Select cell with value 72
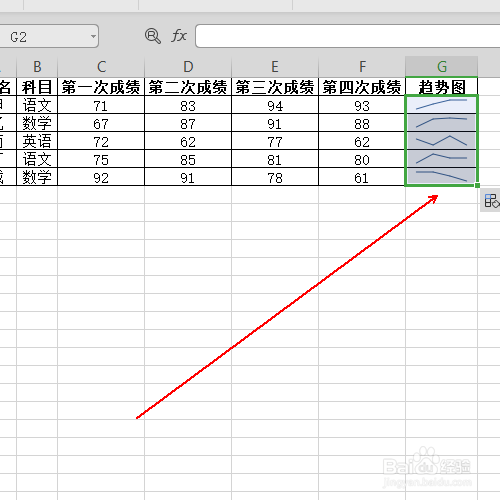The image size is (500, 500). (101, 141)
